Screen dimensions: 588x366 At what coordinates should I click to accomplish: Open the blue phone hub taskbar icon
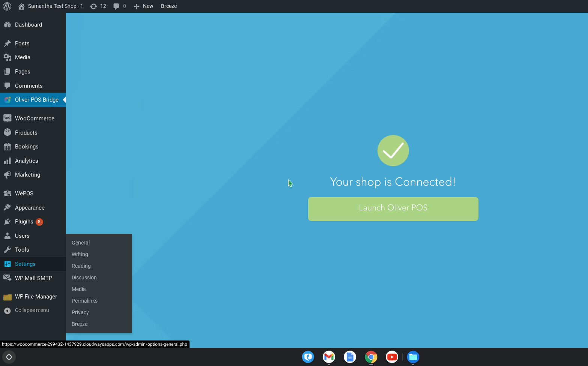308,357
